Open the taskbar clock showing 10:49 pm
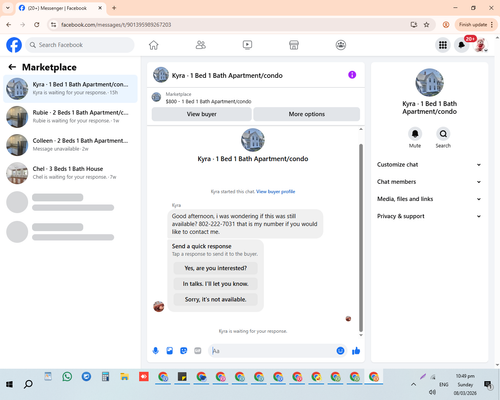This screenshot has height=400, width=500. pos(465,384)
